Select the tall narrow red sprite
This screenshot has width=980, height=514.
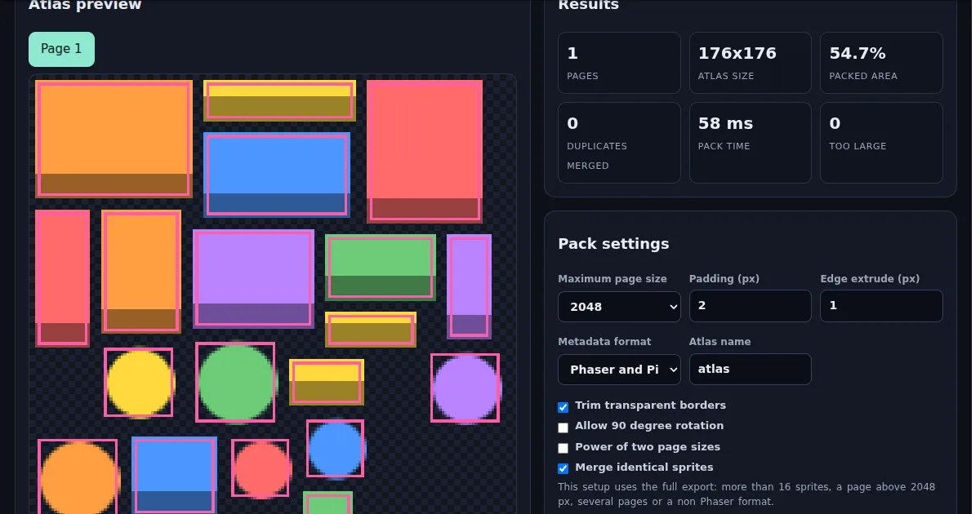(62, 278)
